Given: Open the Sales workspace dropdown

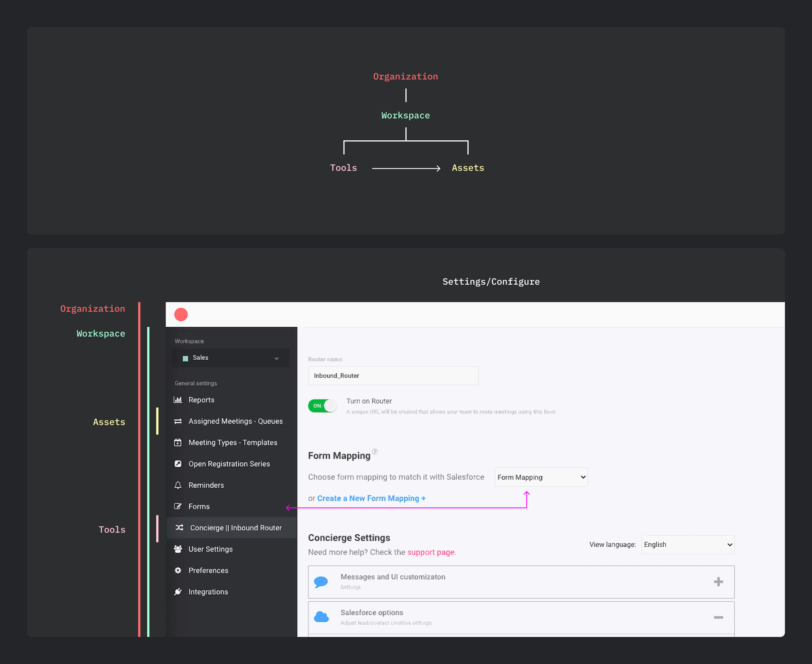Looking at the screenshot, I should pyautogui.click(x=231, y=358).
